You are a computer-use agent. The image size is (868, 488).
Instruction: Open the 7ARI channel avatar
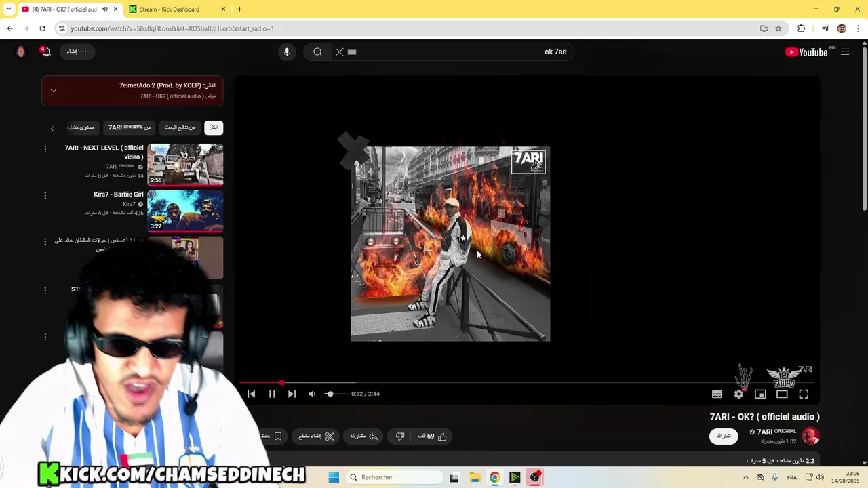810,436
